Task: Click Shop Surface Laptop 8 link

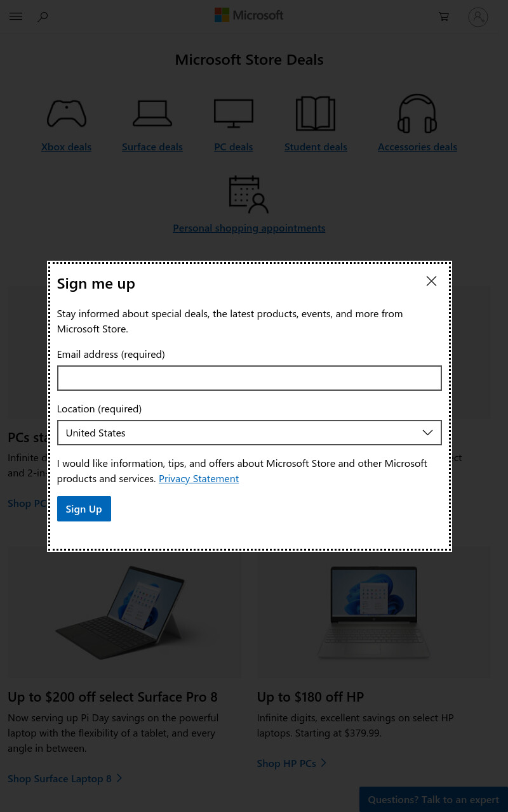Action: [65, 778]
